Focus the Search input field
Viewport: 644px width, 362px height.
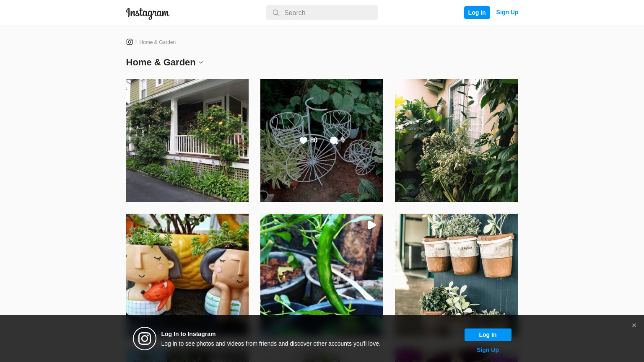pyautogui.click(x=322, y=13)
